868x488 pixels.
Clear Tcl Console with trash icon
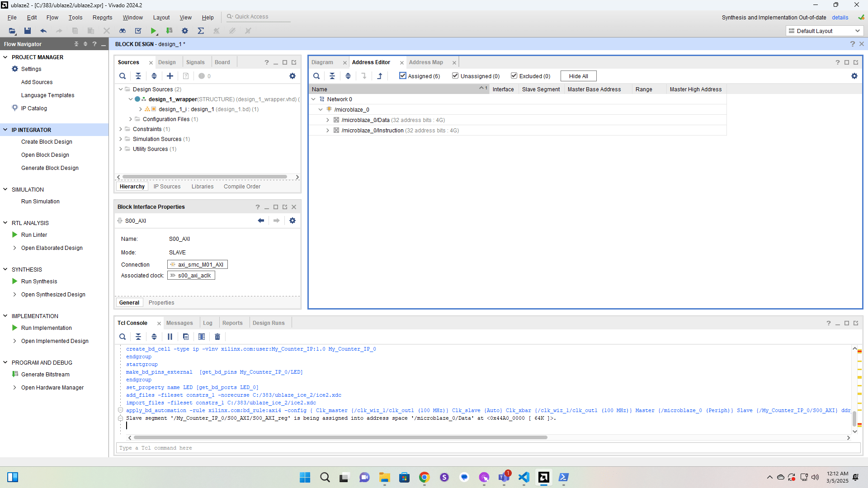(x=217, y=337)
